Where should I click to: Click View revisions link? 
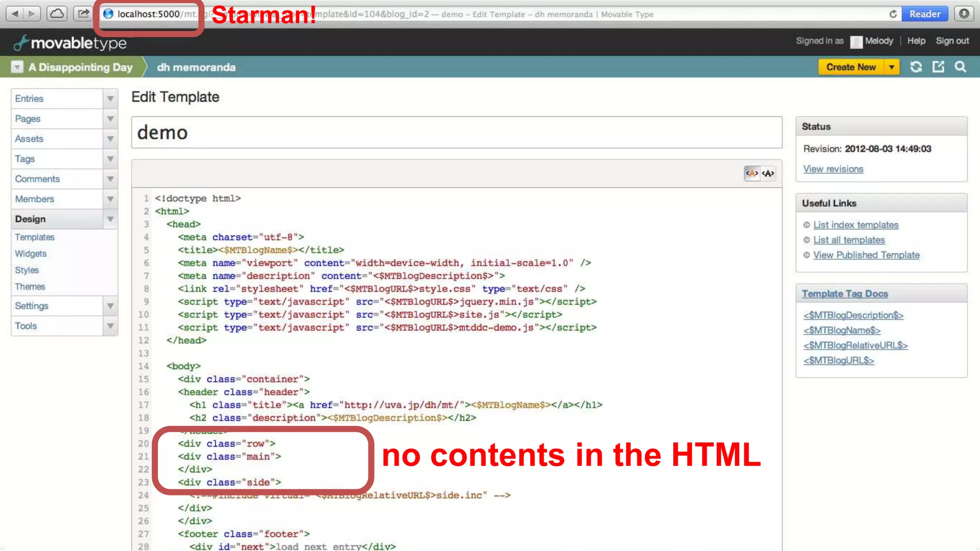[833, 169]
